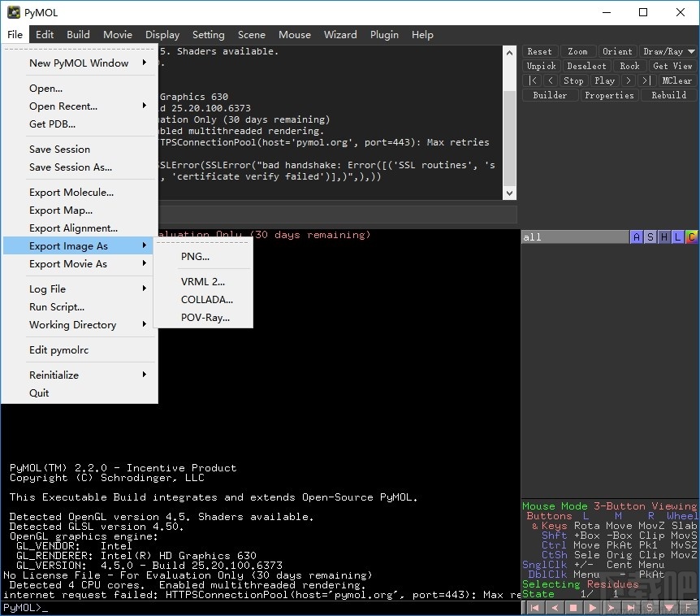700x616 pixels.
Task: Click the S (Show) button for all
Action: (650, 237)
